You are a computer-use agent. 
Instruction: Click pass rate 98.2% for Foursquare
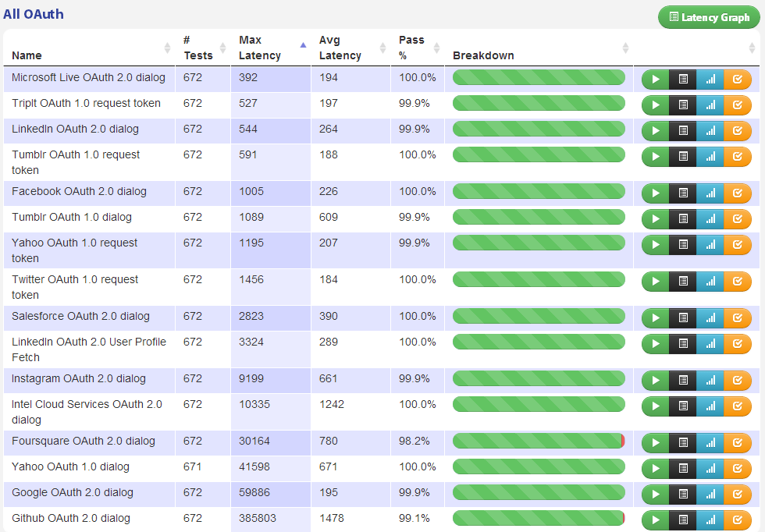pyautogui.click(x=415, y=442)
